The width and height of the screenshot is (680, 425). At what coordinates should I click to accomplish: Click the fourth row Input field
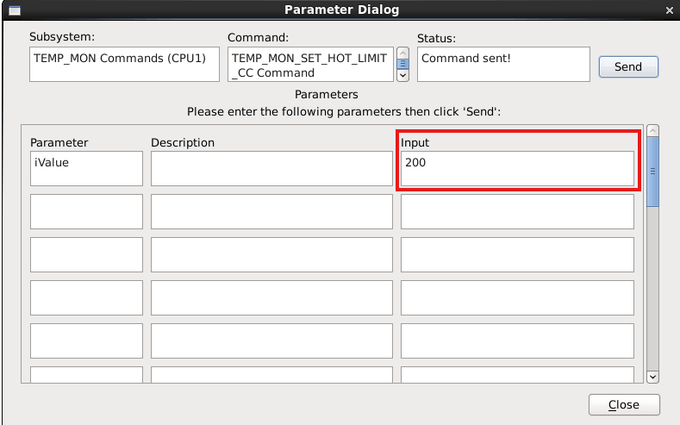click(517, 298)
